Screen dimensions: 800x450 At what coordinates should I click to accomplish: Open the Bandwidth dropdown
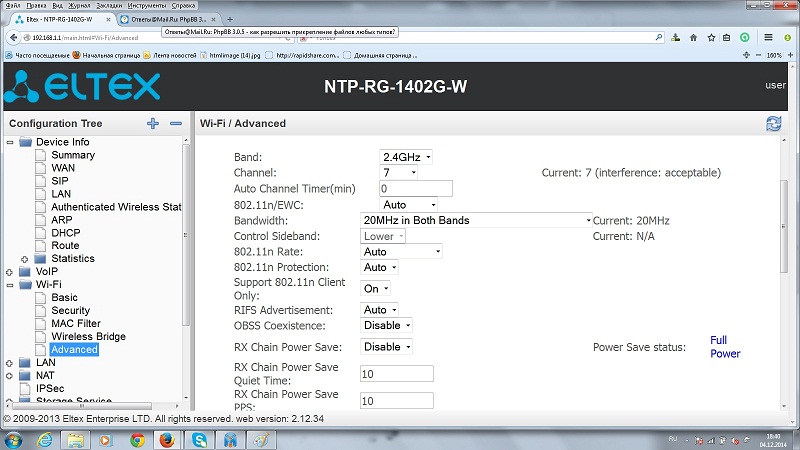[x=476, y=220]
